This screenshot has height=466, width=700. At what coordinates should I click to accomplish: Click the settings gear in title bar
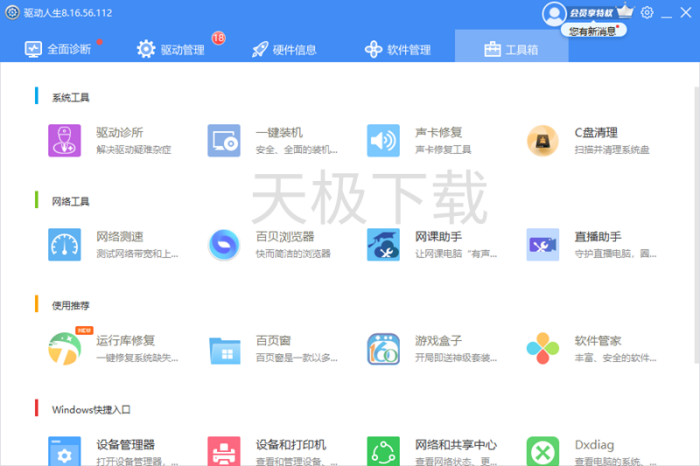[x=646, y=12]
